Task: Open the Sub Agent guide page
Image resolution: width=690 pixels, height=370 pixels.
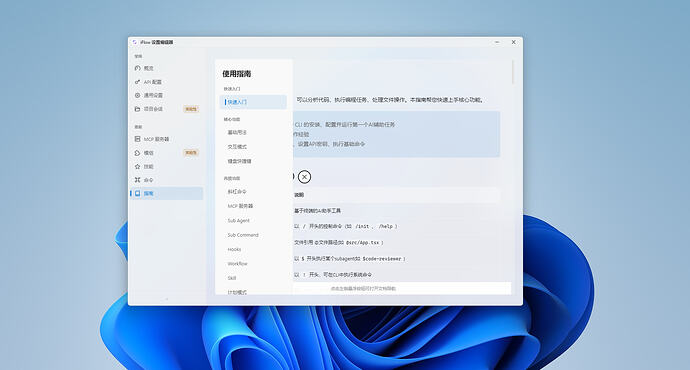Action: [x=239, y=220]
